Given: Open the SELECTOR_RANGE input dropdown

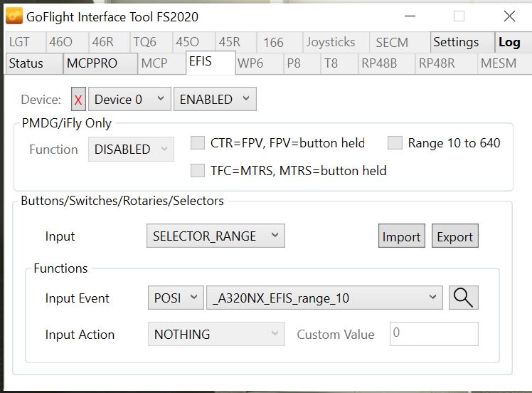Looking at the screenshot, I should [x=216, y=236].
